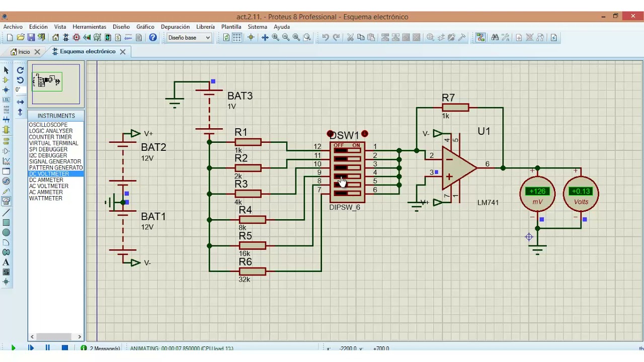Open the folder icon to load a project
The width and height of the screenshot is (644, 362).
[21, 38]
